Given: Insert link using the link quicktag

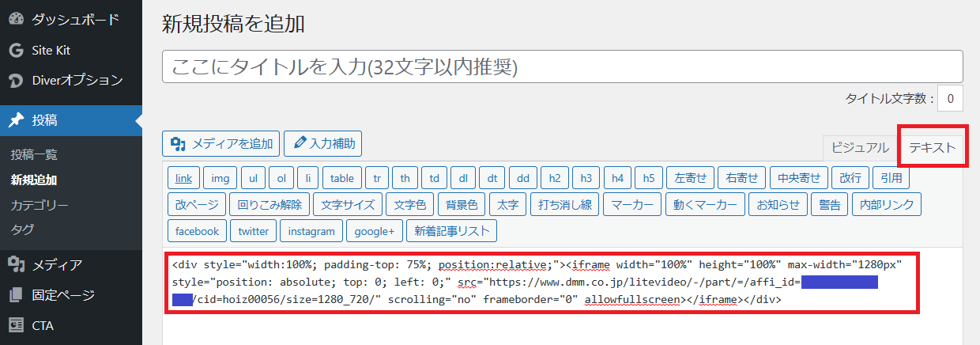Looking at the screenshot, I should click(x=183, y=178).
